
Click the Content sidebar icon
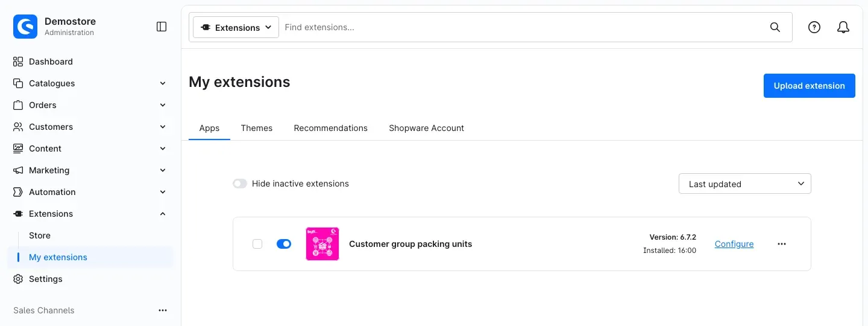coord(18,149)
